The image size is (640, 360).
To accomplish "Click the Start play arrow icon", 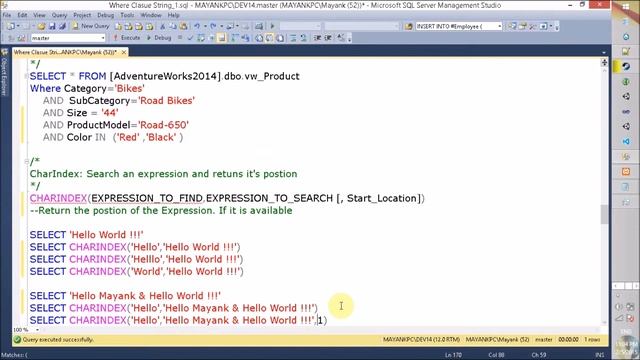I will [x=272, y=26].
